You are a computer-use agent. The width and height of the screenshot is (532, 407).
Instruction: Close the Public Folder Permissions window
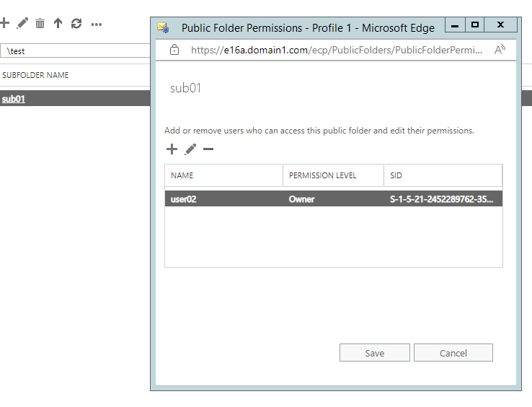[x=500, y=25]
